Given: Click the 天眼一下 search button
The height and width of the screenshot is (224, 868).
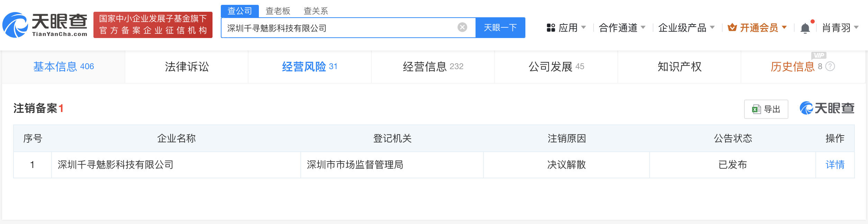Looking at the screenshot, I should (x=500, y=28).
